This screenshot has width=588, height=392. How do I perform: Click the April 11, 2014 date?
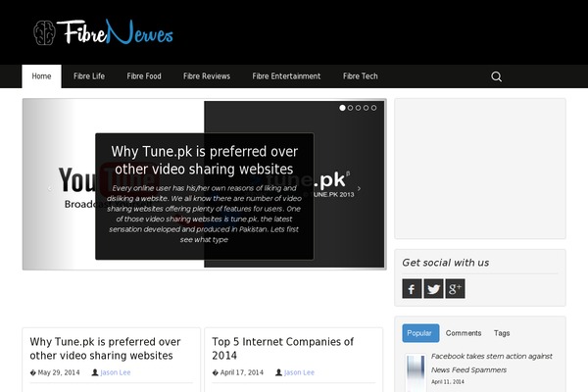[x=448, y=382]
